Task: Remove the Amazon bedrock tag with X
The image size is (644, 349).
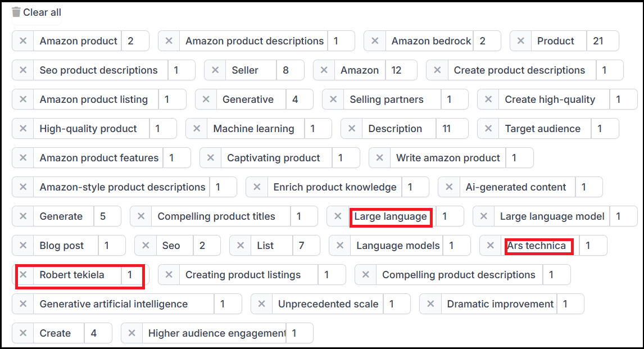Action: click(374, 40)
